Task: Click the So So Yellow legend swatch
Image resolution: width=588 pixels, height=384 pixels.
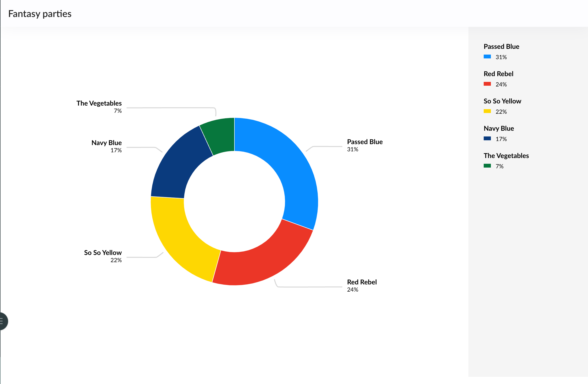Action: click(x=487, y=111)
